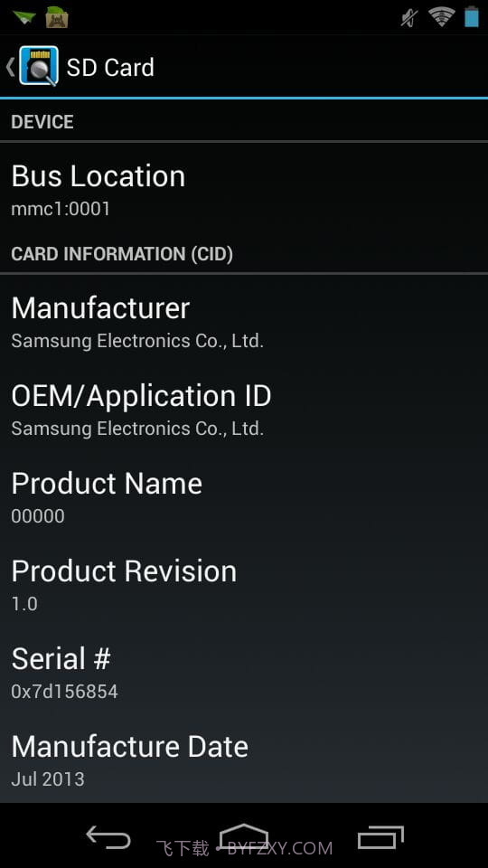The height and width of the screenshot is (868, 488).
Task: Tap the battery status icon
Action: (472, 16)
